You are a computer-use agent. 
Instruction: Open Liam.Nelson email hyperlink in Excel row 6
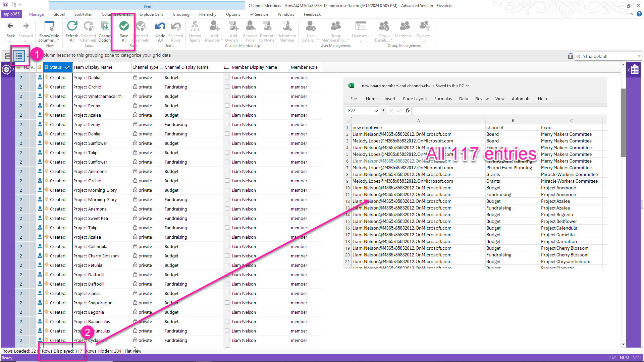(402, 161)
